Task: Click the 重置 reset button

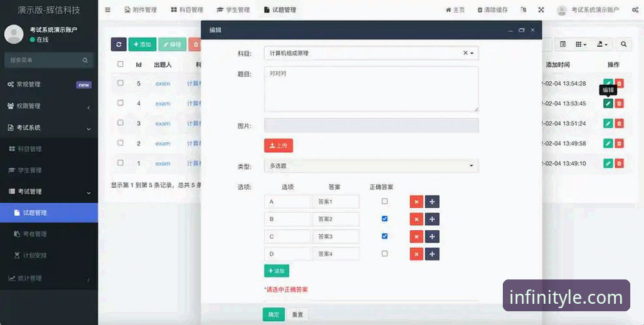Action: (x=298, y=314)
